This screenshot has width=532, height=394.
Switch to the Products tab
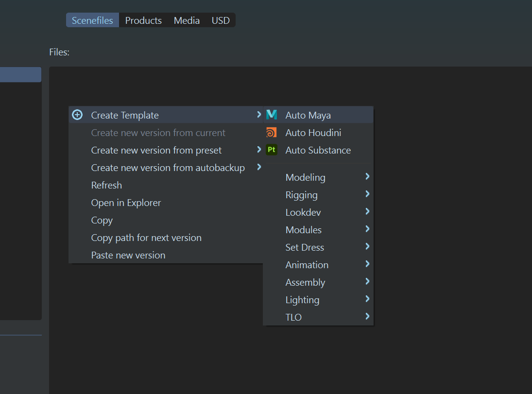pyautogui.click(x=143, y=20)
